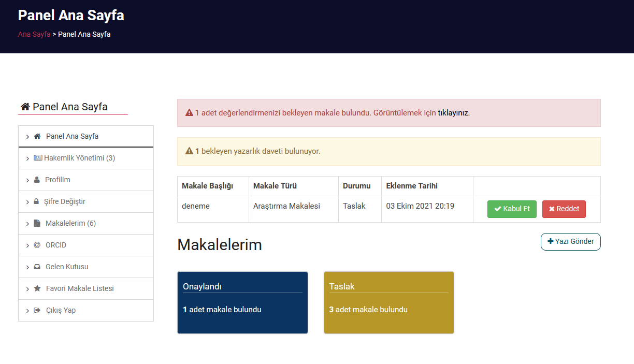Click 'Makale Türü' column header
Viewport: 634px width, 364px height.
(294, 186)
